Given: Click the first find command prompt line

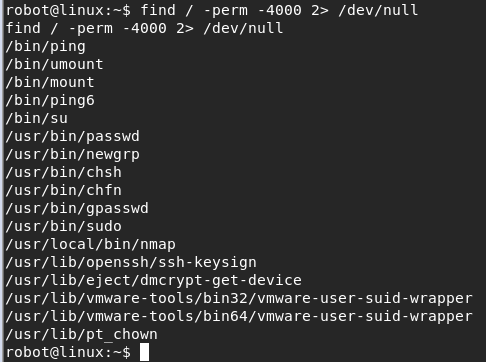Looking at the screenshot, I should [x=212, y=10].
